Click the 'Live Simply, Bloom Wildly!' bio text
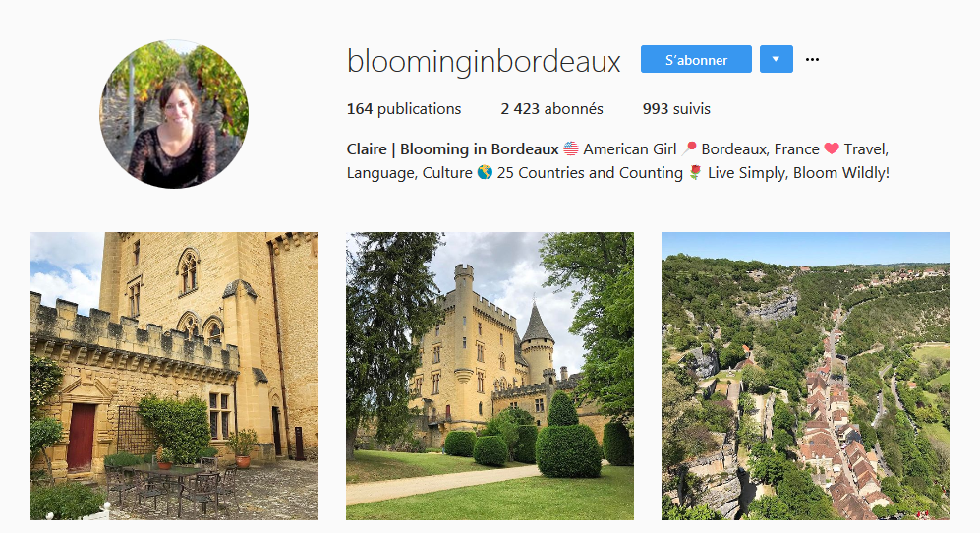The image size is (980, 533). tap(798, 173)
